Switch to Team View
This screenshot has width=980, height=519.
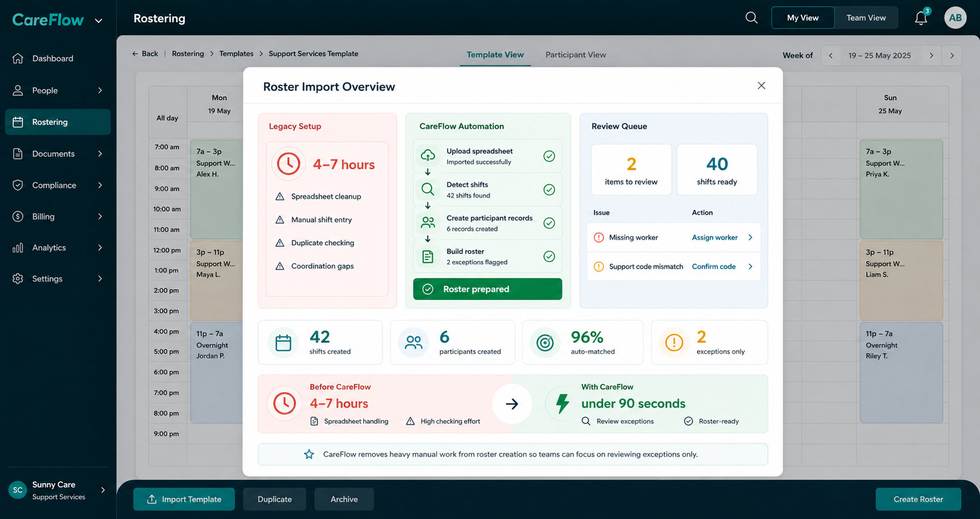[x=866, y=18]
